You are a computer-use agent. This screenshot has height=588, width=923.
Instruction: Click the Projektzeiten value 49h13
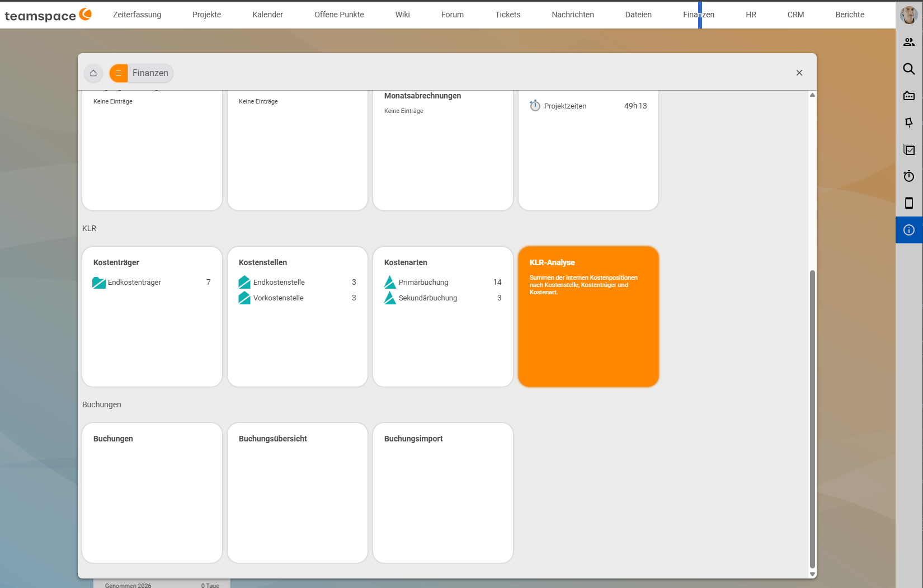[x=635, y=106]
